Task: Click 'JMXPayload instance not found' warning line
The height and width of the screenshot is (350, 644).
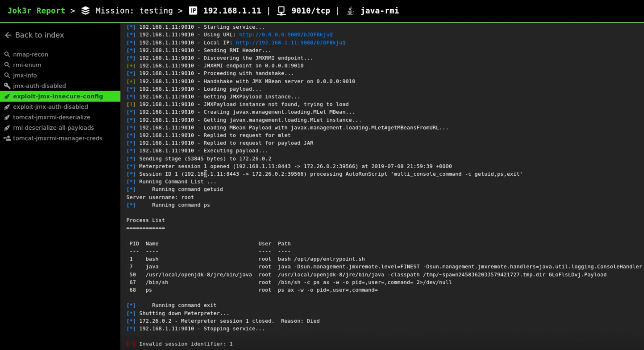Action: point(238,104)
